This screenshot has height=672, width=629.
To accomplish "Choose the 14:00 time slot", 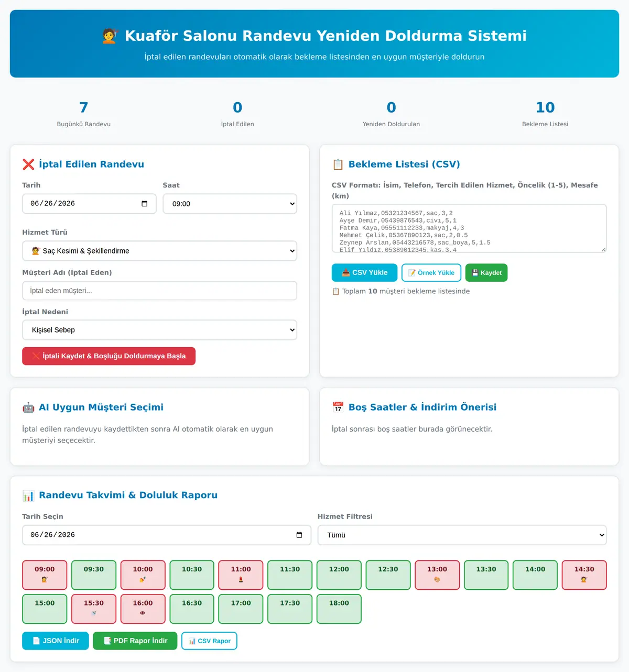I will [535, 575].
